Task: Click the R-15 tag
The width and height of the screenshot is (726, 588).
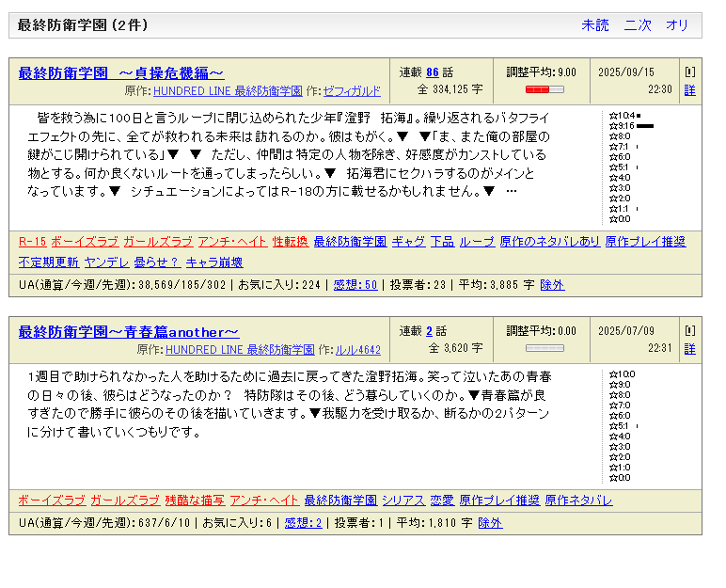Action: pyautogui.click(x=32, y=242)
